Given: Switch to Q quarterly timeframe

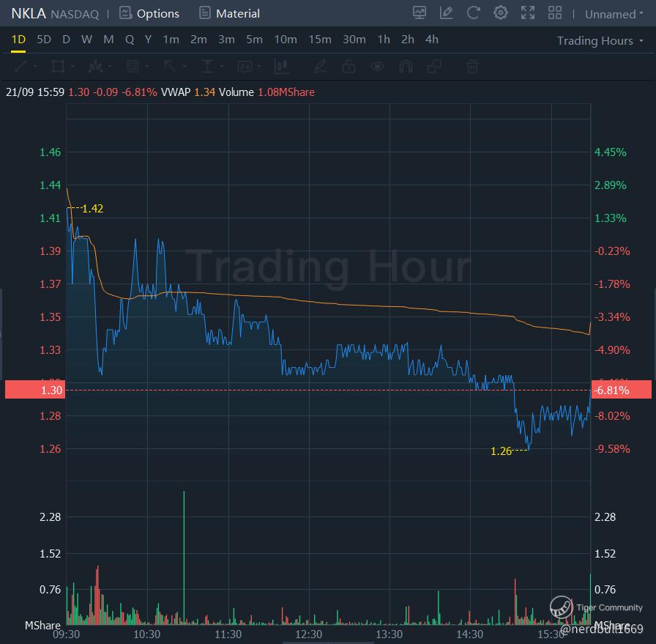Looking at the screenshot, I should coord(130,40).
